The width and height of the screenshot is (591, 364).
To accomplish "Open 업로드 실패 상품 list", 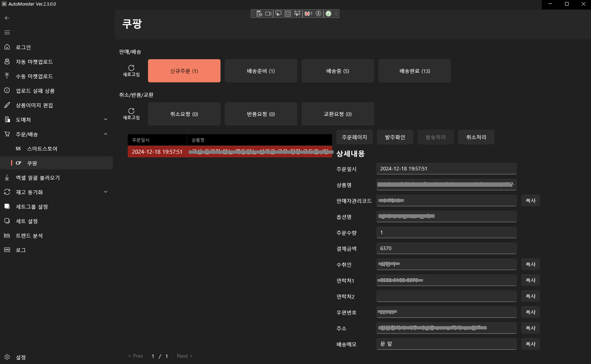I will coord(56,91).
